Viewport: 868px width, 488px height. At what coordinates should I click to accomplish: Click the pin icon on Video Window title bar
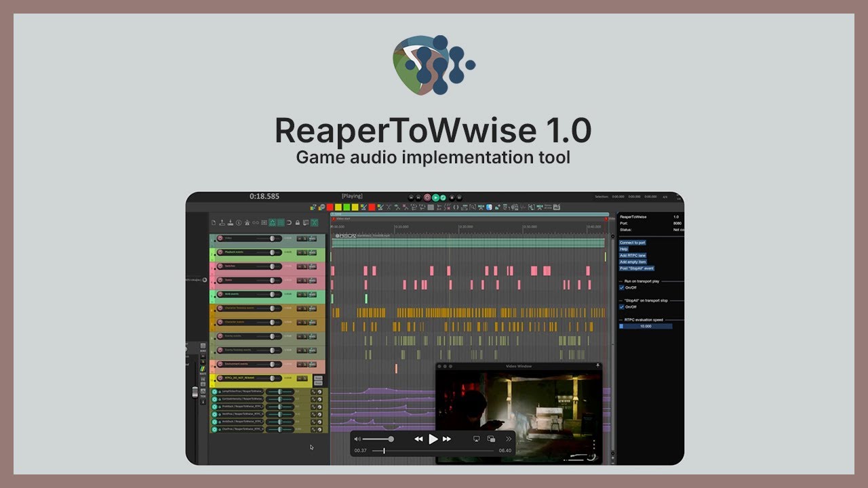(x=597, y=366)
